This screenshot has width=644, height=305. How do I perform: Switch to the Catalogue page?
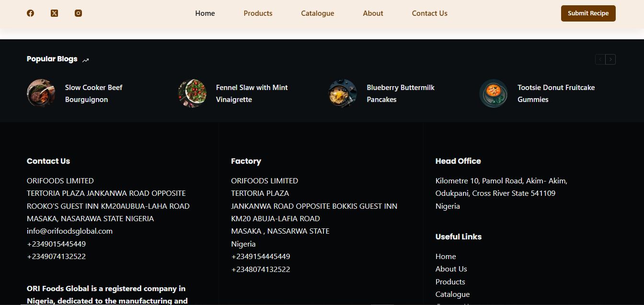point(317,13)
